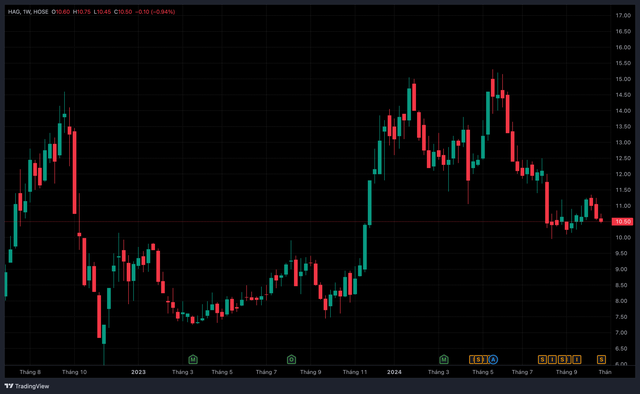The width and height of the screenshot is (640, 394).
Task: Click the Tháng 8 time axis label
Action: (x=30, y=372)
